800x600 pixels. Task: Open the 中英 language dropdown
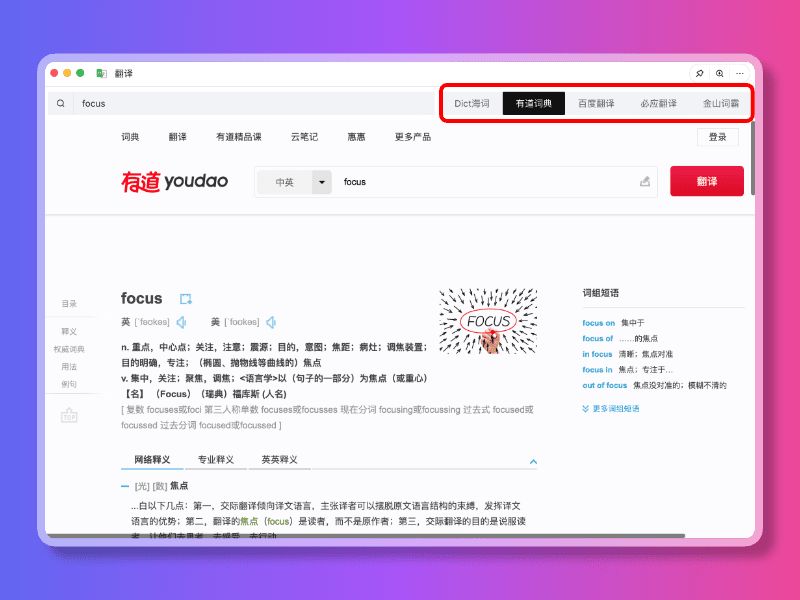[295, 182]
